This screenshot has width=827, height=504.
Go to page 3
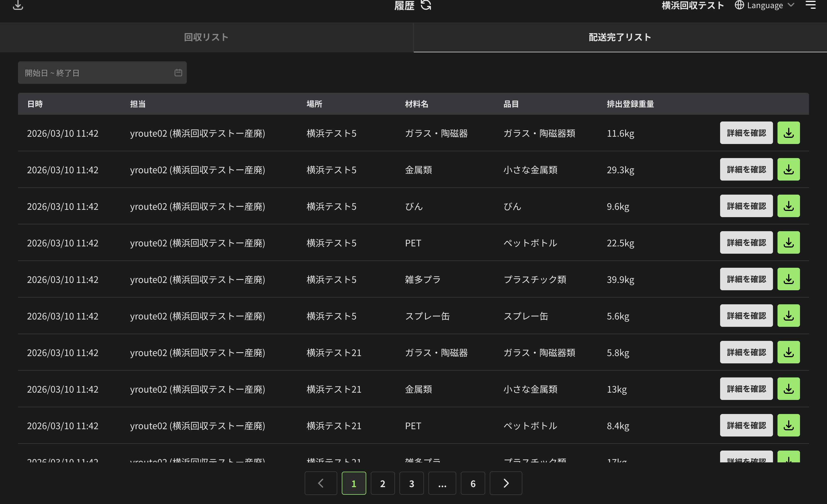(x=412, y=483)
